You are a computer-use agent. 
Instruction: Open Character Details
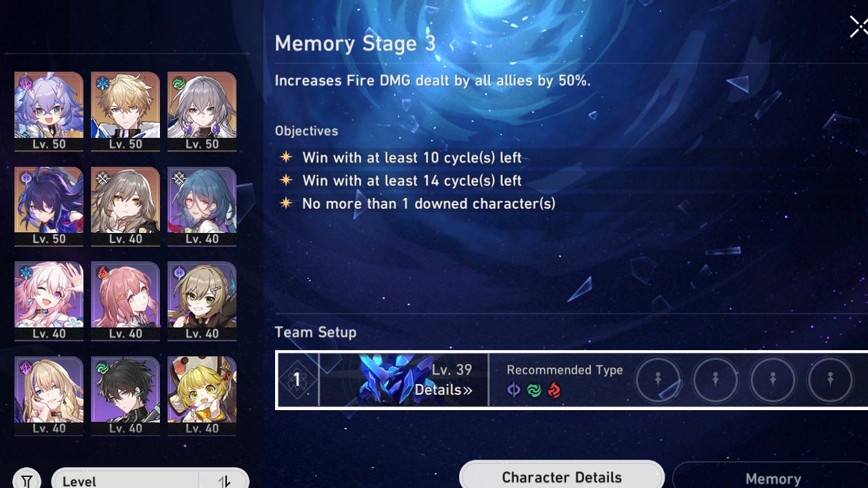[562, 476]
